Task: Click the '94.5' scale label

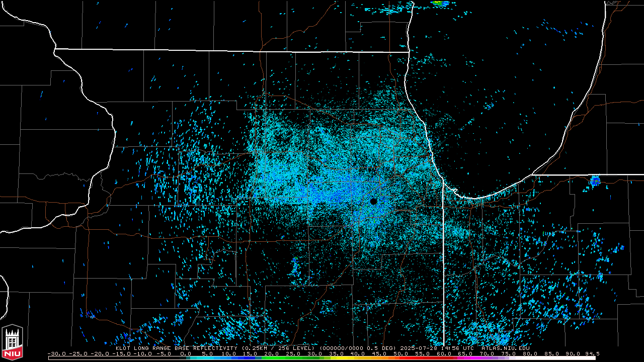Action: point(592,353)
